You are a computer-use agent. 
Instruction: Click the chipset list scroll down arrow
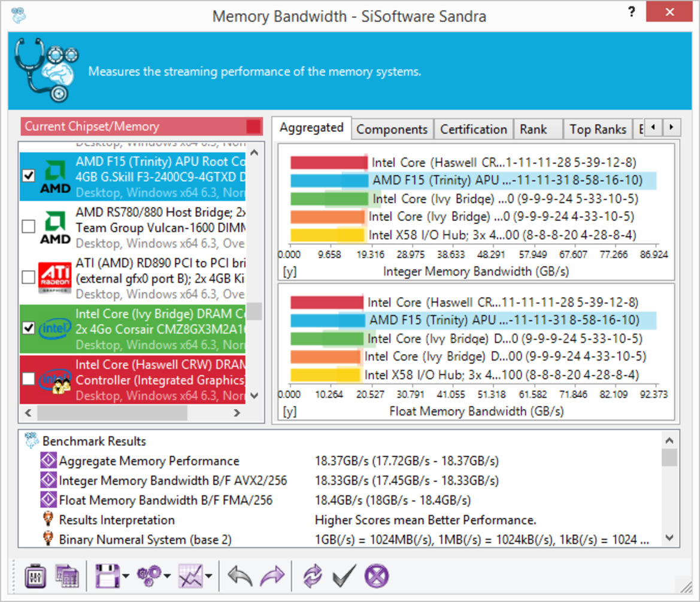click(254, 396)
